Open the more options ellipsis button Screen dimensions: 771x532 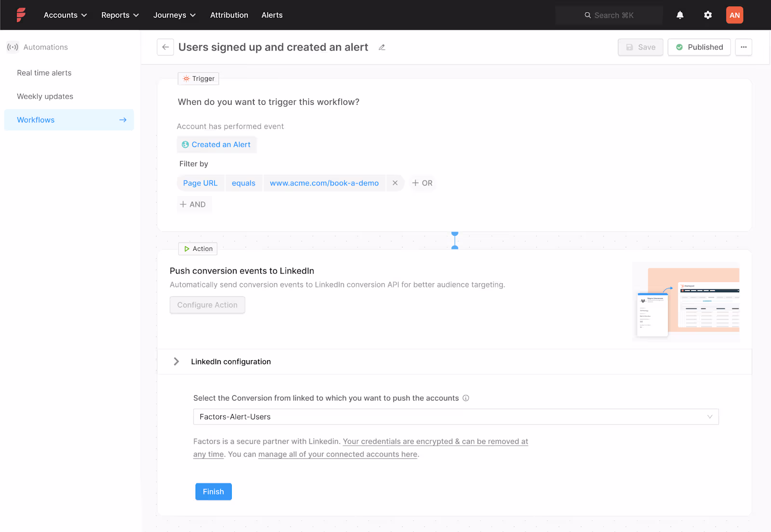click(x=744, y=47)
